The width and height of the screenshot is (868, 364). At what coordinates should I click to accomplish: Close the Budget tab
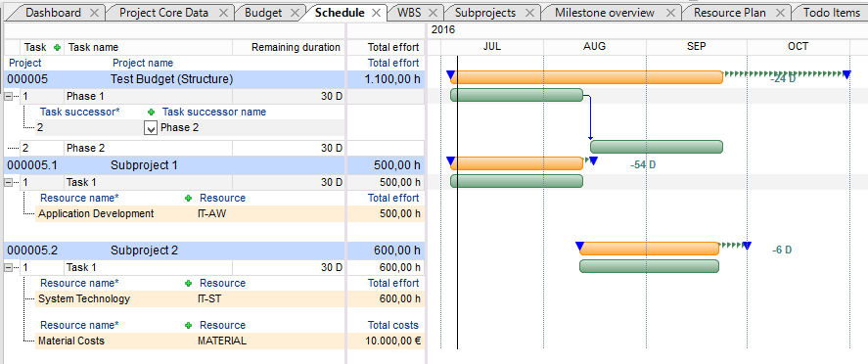pyautogui.click(x=296, y=13)
